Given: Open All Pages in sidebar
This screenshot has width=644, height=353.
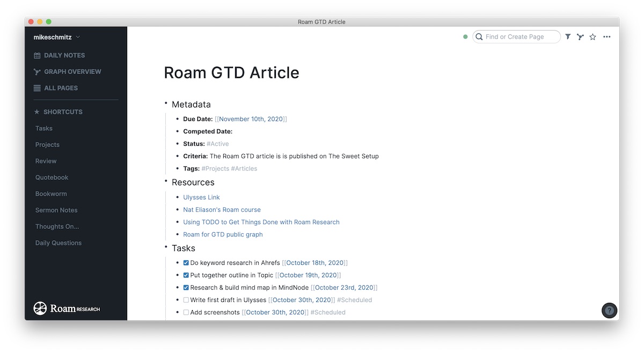Looking at the screenshot, I should click(61, 88).
